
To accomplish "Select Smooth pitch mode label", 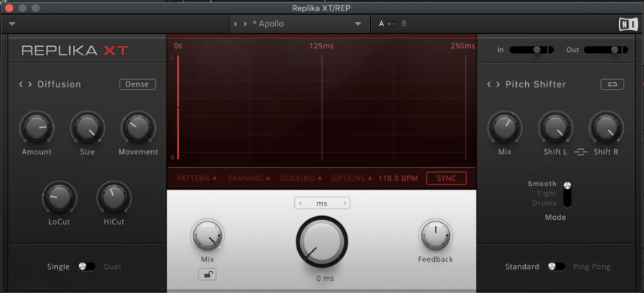I will [x=542, y=184].
